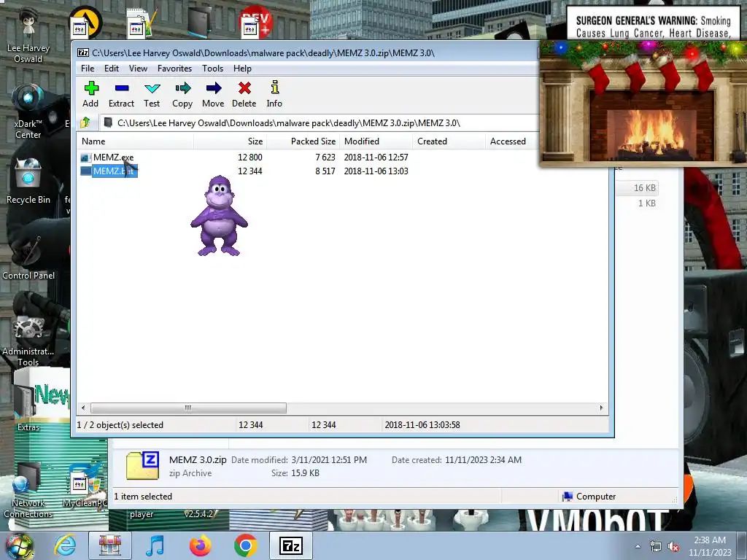This screenshot has width=747, height=560.
Task: Click the Windows Start button
Action: [x=20, y=546]
